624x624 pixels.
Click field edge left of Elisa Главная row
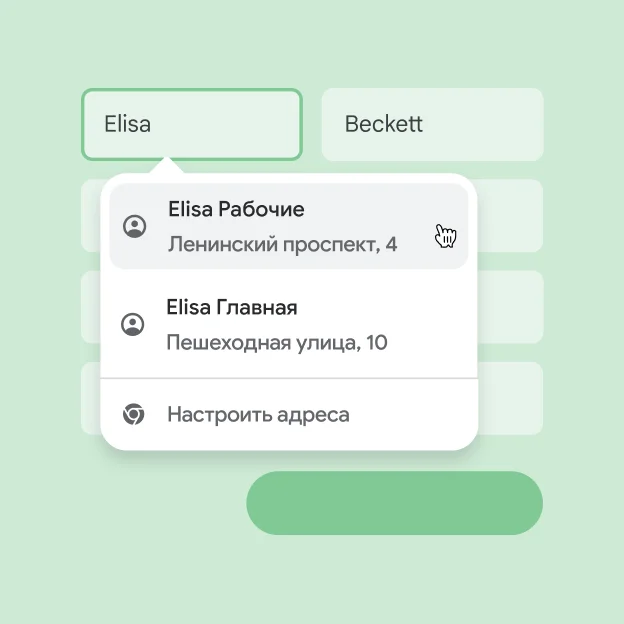coord(90,307)
